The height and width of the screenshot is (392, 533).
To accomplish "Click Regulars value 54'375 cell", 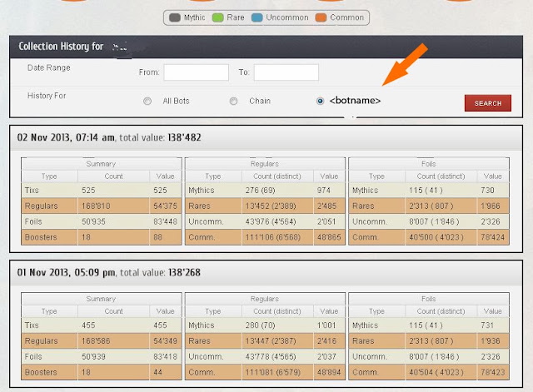I will pyautogui.click(x=165, y=206).
